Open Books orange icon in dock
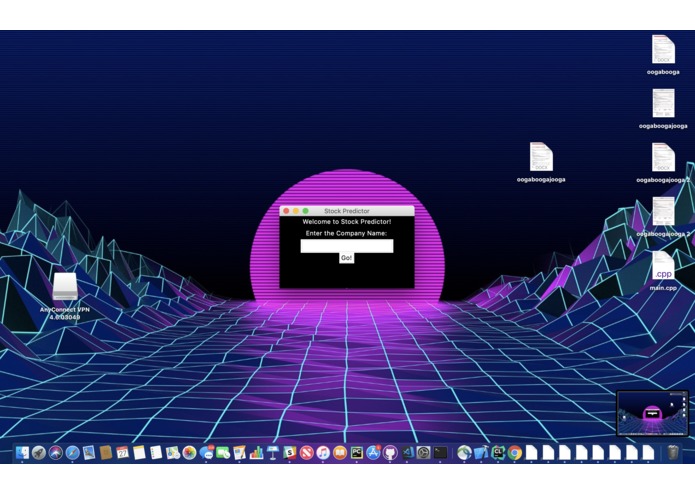This screenshot has height=494, width=695. tap(340, 452)
